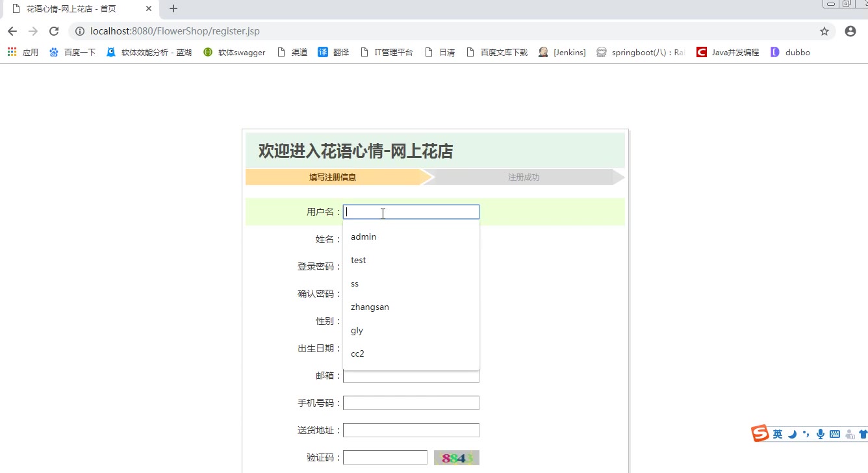Focus the 手机号码 input field

411,403
